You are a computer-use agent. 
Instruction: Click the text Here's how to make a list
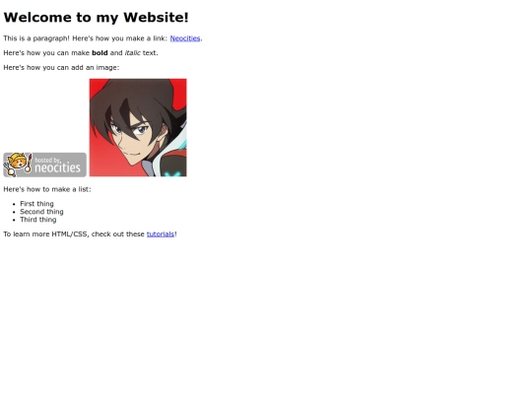tap(47, 189)
